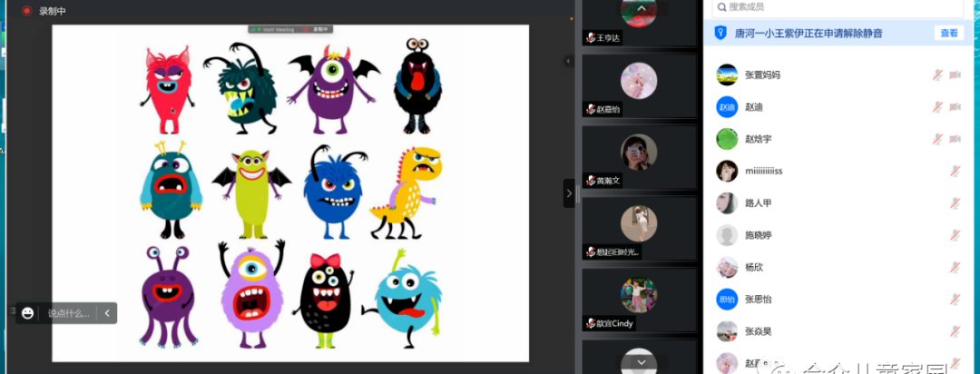
Task: Click the 录制中 recording label
Action: pyautogui.click(x=52, y=11)
